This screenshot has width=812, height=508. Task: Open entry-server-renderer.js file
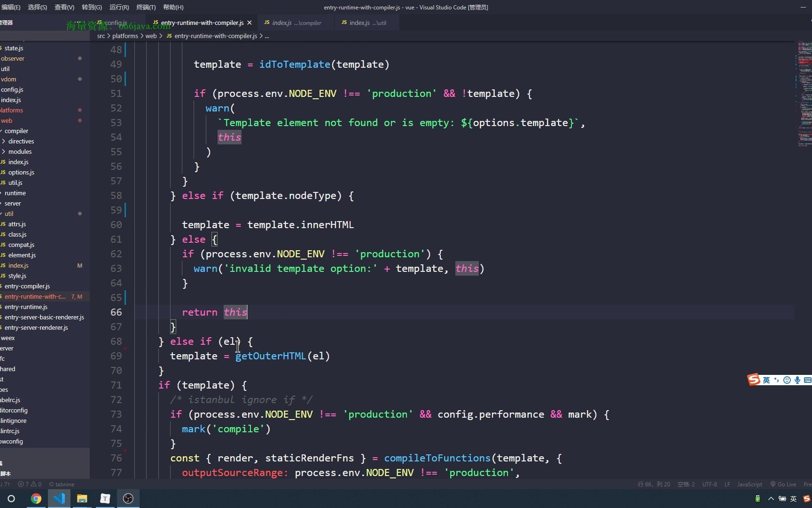pyautogui.click(x=36, y=327)
